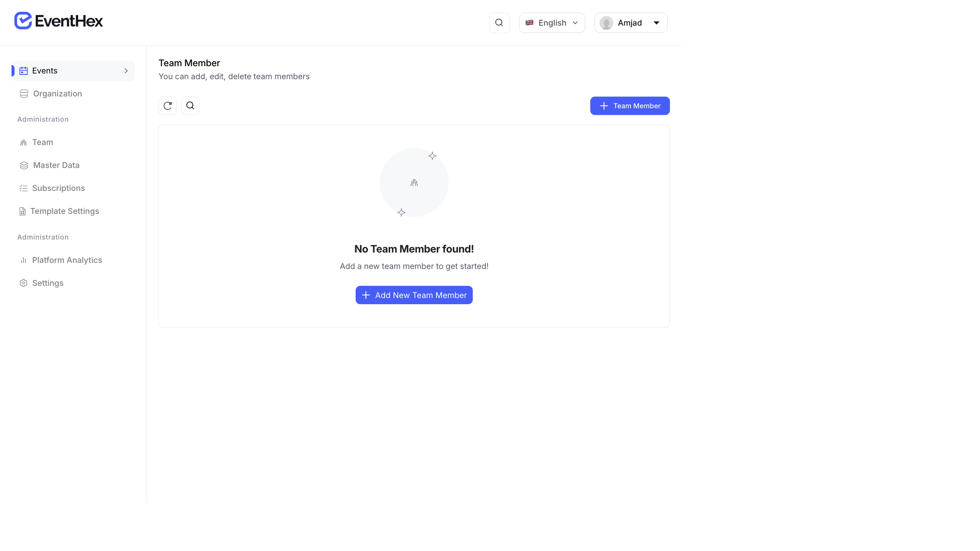The height and width of the screenshot is (551, 980).
Task: Click the blue Team Member button
Action: [x=630, y=106]
